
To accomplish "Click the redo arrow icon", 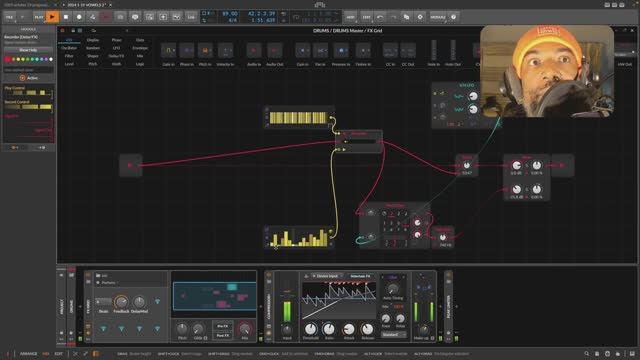I will click(393, 17).
